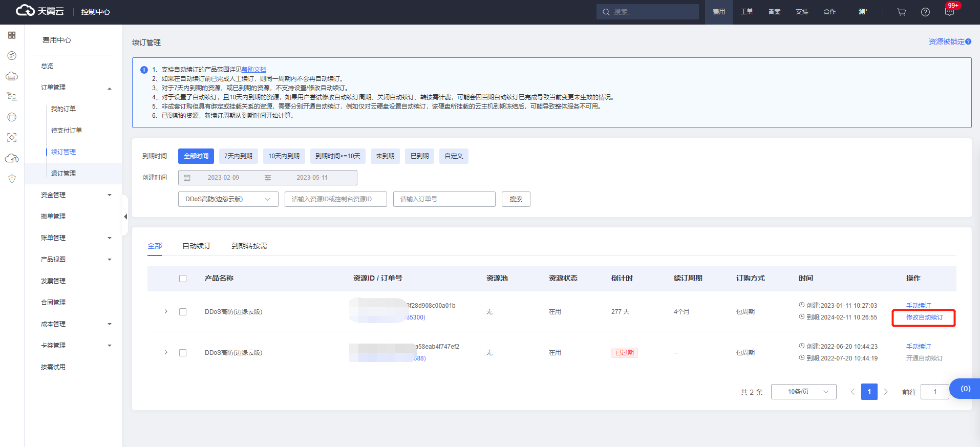The width and height of the screenshot is (980, 447).
Task: Open 退订管理 in the sidebar
Action: (63, 174)
